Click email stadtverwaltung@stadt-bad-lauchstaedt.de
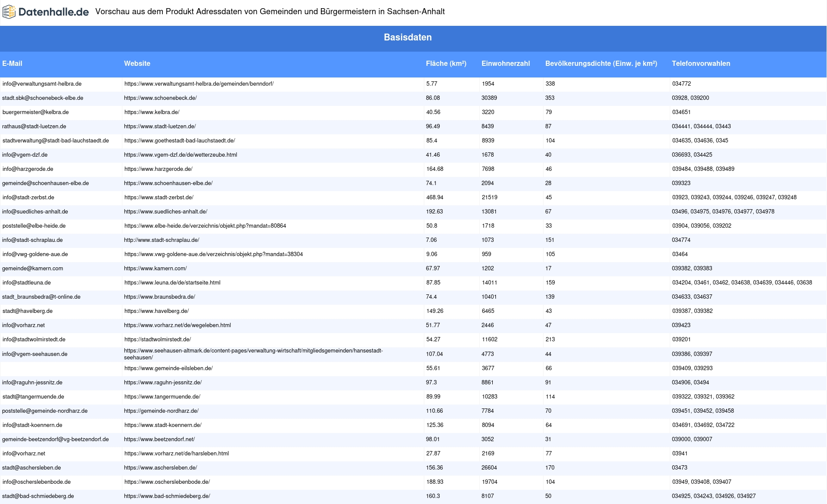 [x=56, y=141]
